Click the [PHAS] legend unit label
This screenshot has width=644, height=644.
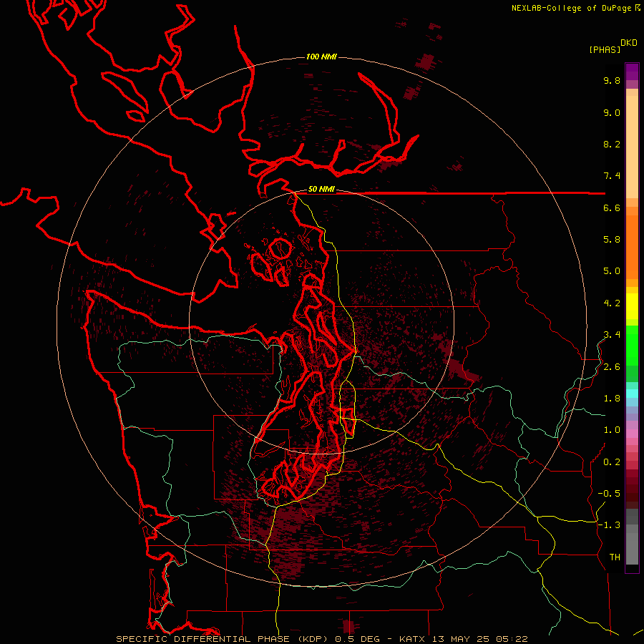[x=605, y=49]
